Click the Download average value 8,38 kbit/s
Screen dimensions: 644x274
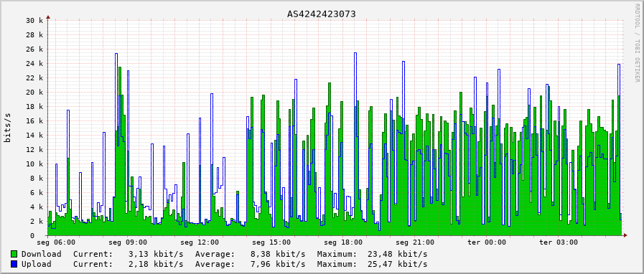tap(278, 255)
